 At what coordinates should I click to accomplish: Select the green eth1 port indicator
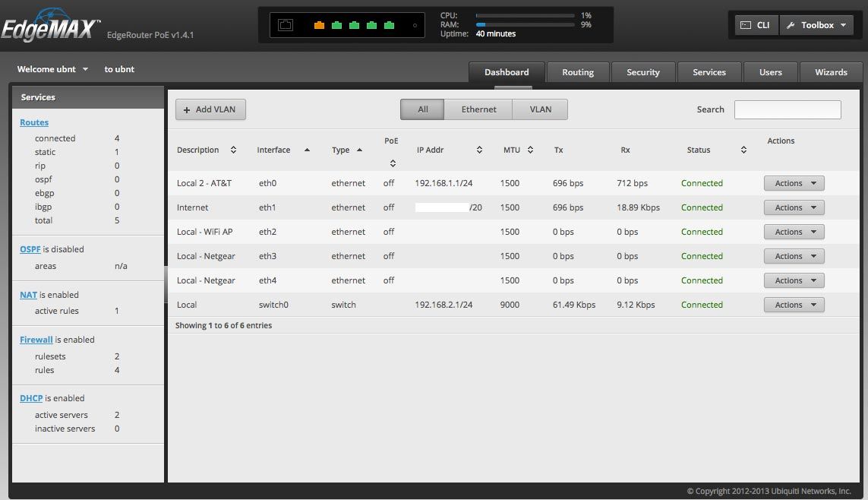336,25
